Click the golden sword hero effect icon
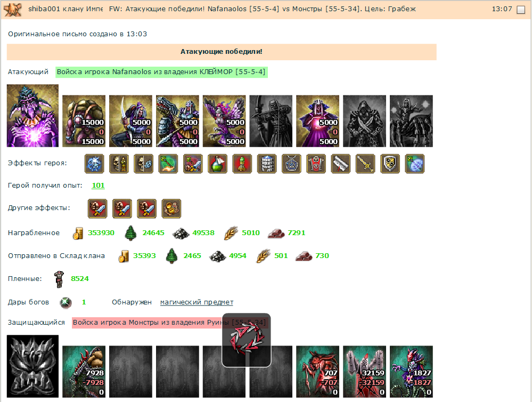This screenshot has width=532, height=402. 365,164
